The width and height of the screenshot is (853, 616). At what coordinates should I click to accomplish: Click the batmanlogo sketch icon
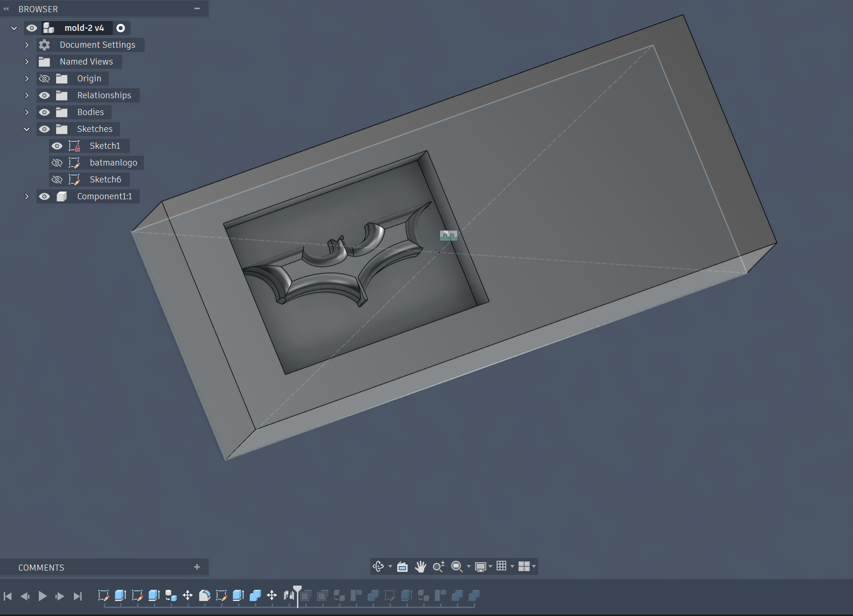pyautogui.click(x=74, y=163)
